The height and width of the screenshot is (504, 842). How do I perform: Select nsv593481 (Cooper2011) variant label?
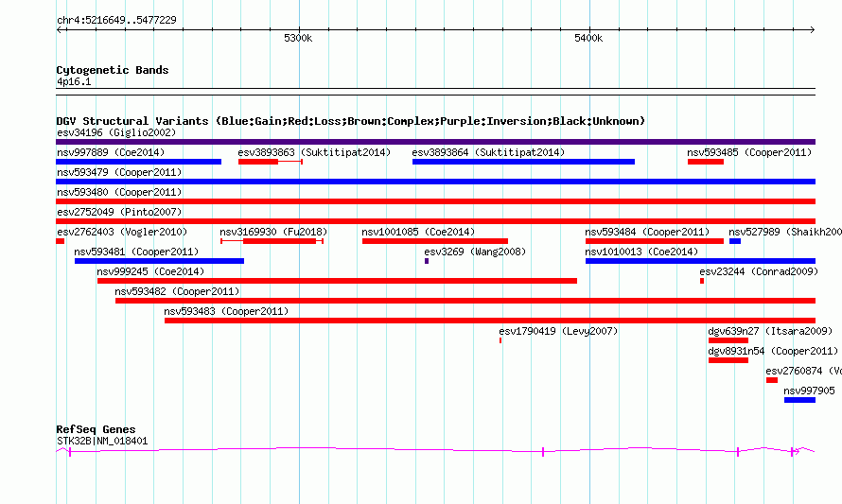136,252
